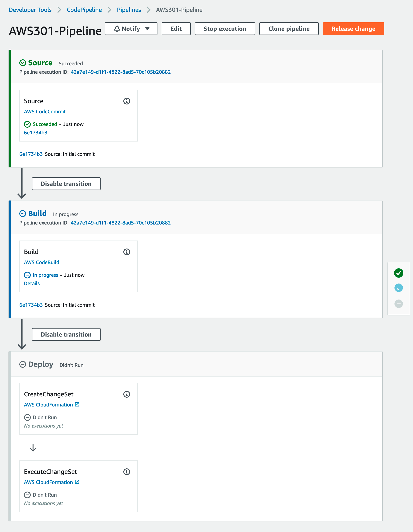The height and width of the screenshot is (532, 413).
Task: Jump to succeeded stage via green checkmark
Action: point(399,273)
